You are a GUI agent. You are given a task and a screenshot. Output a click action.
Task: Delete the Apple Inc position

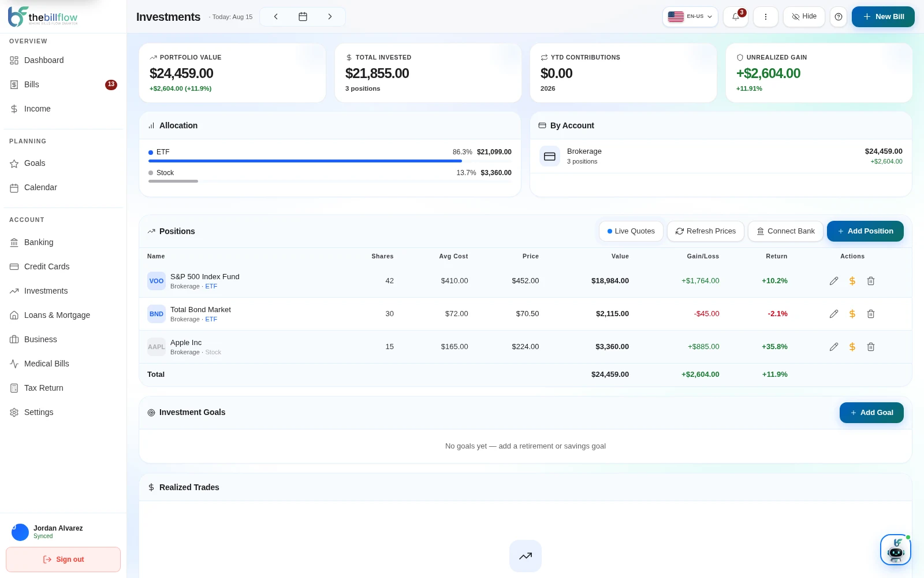[x=871, y=347]
